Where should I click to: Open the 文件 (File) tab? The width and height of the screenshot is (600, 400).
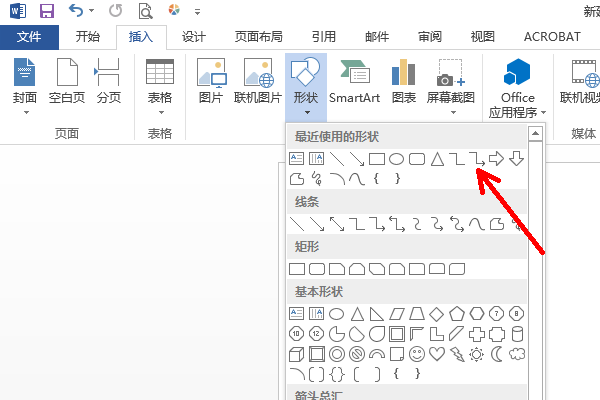[x=29, y=37]
